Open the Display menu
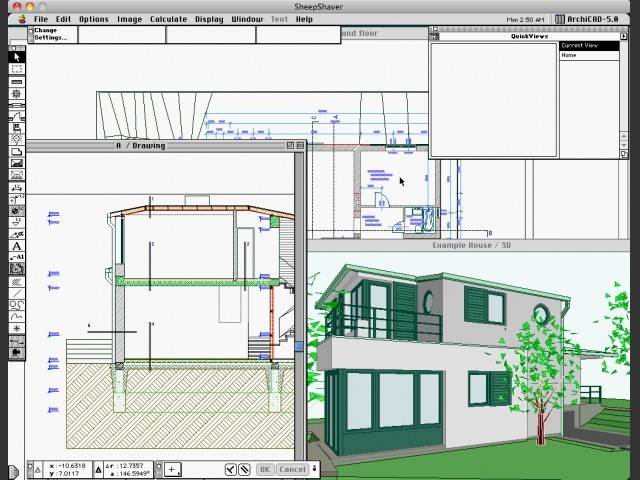 pos(209,19)
